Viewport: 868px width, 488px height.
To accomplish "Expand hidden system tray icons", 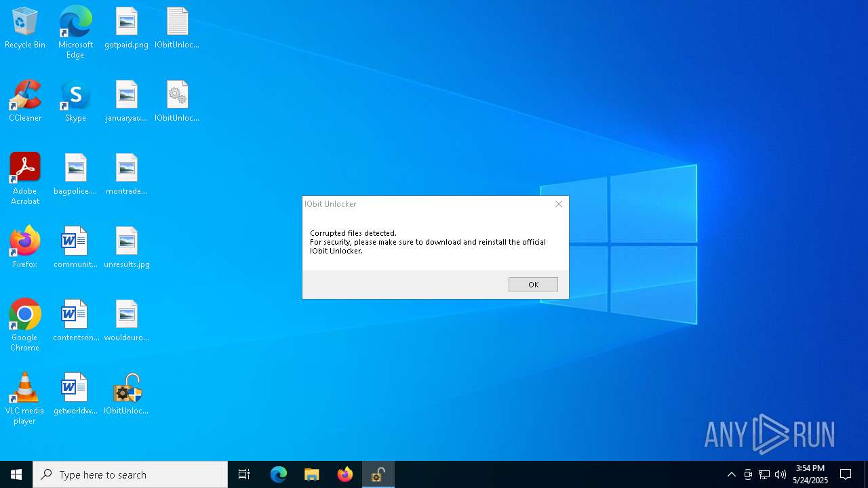I will (x=732, y=474).
